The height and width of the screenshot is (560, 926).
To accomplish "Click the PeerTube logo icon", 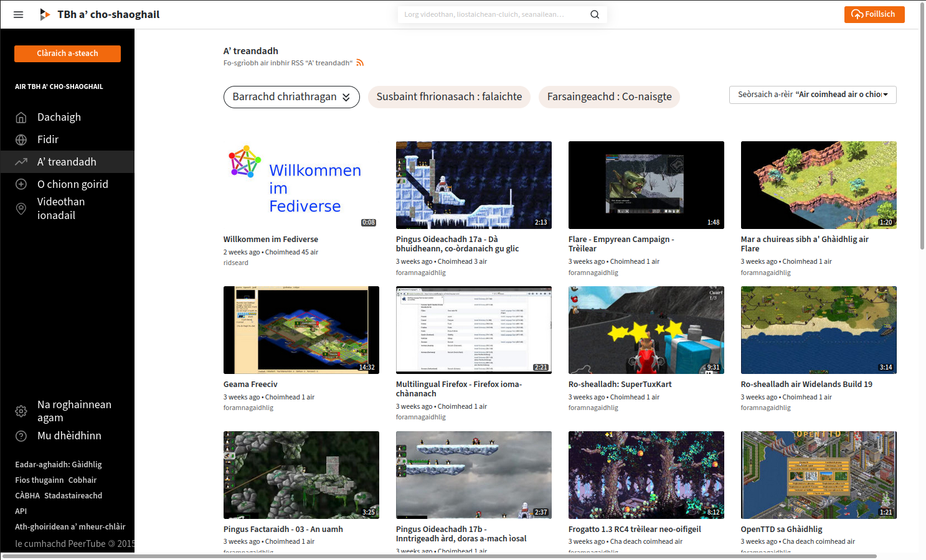I will click(44, 14).
